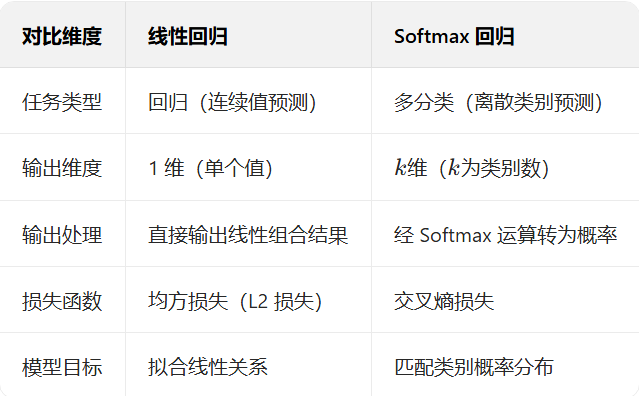Click the 对比维度 column header
The width and height of the screenshot is (639, 396).
62,36
